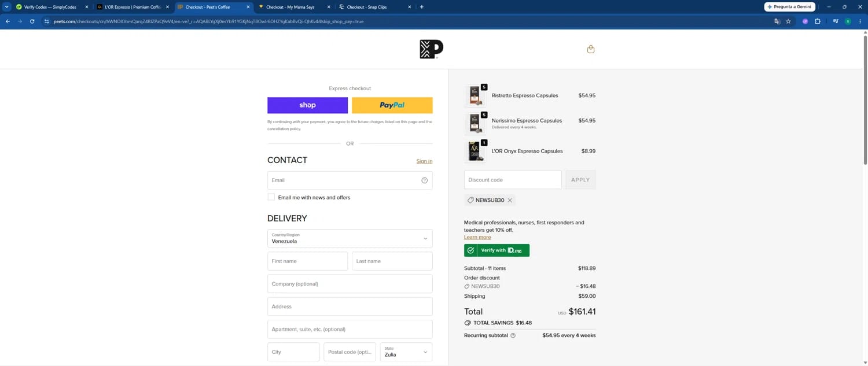This screenshot has height=366, width=868.
Task: Remove the NEWSUB30 discount code
Action: [510, 200]
